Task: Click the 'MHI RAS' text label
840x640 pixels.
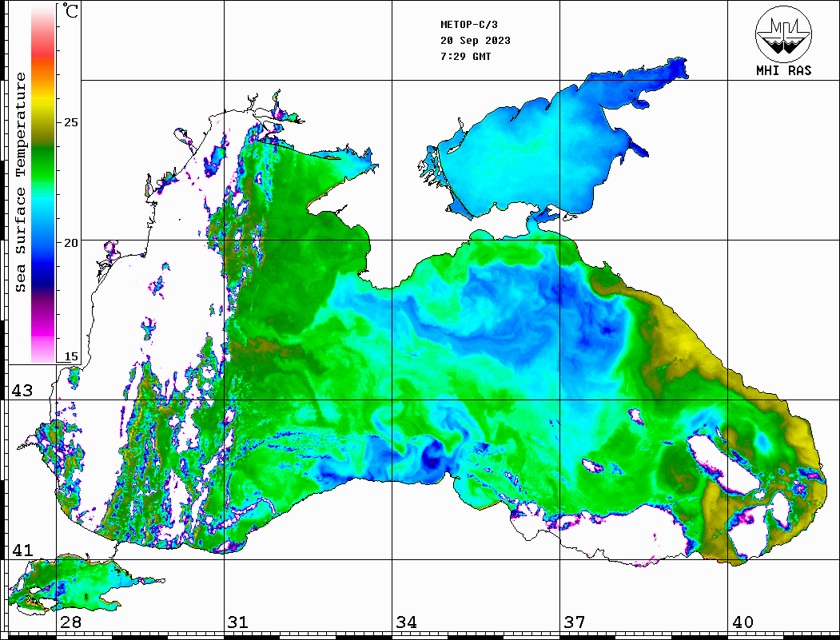Action: coord(784,70)
